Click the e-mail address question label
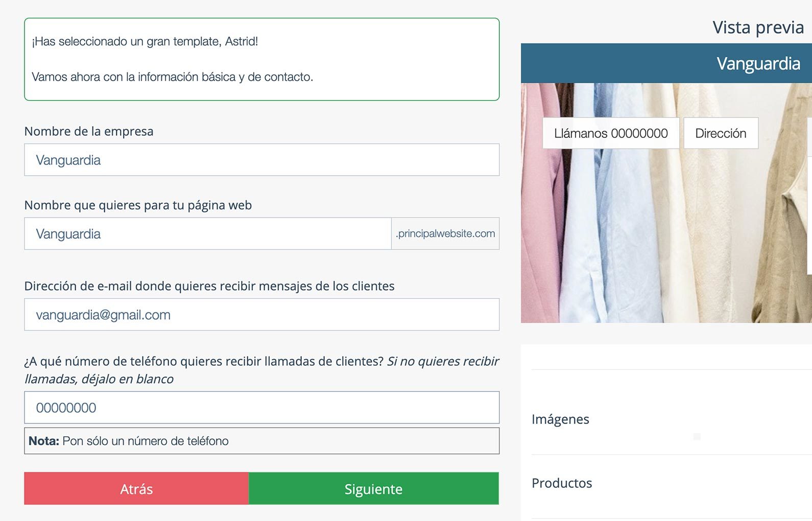The height and width of the screenshot is (521, 812). pos(209,286)
